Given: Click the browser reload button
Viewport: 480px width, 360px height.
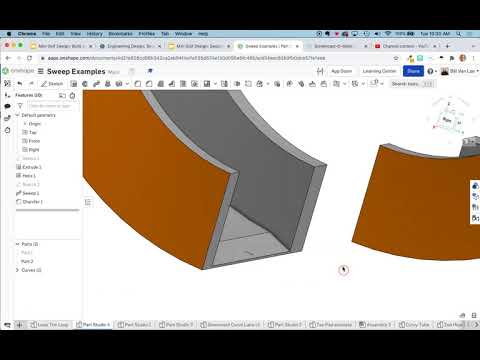Looking at the screenshot, I should click(x=30, y=58).
